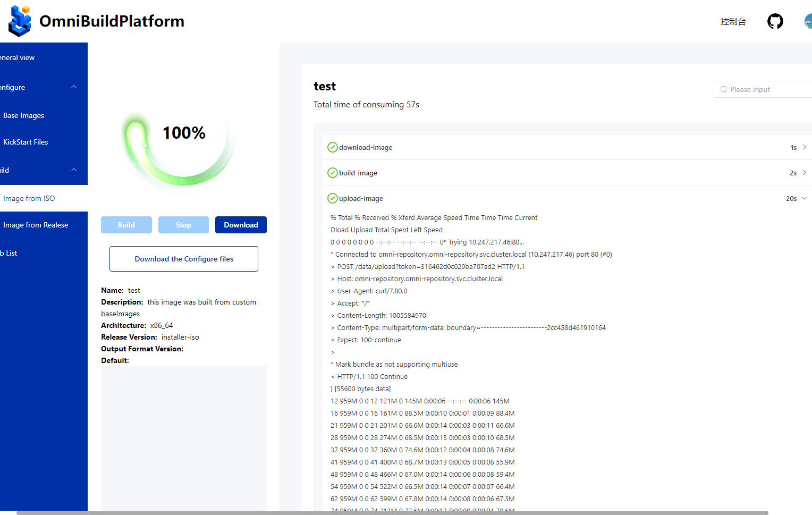This screenshot has width=812, height=515.
Task: Click the 1s duration of download-image
Action: tap(793, 148)
